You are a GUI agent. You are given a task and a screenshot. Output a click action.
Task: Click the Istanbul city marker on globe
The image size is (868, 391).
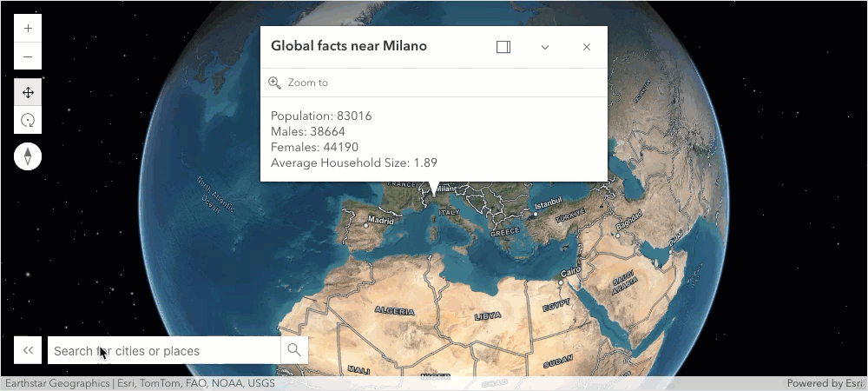(x=536, y=214)
